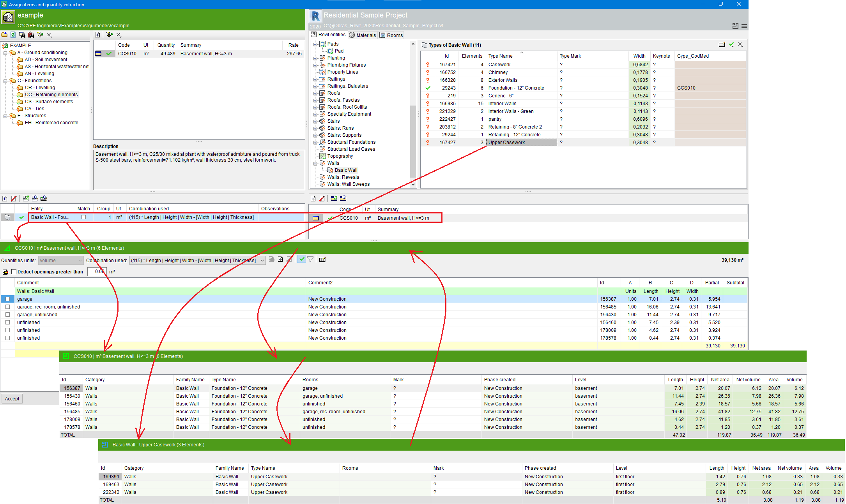Click the green refresh document icon

pyautogui.click(x=13, y=35)
